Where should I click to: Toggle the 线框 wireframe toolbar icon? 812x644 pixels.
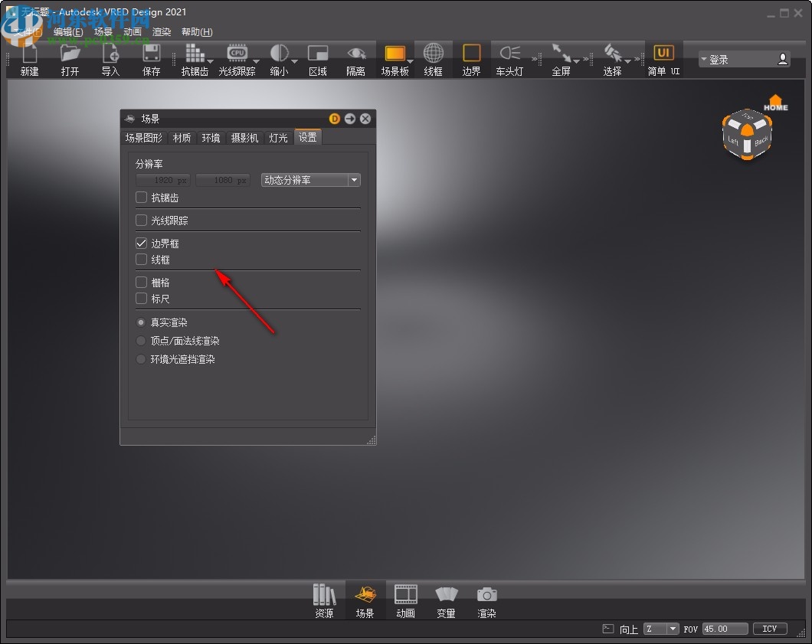click(434, 59)
